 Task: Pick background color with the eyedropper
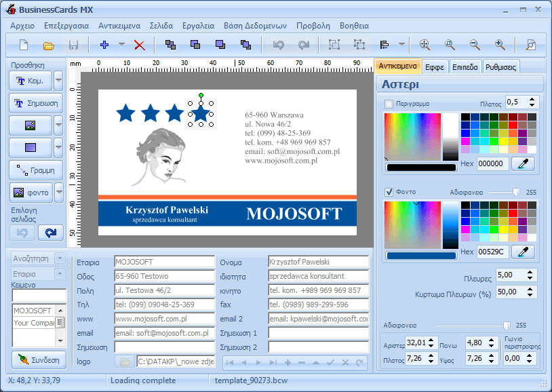point(523,252)
